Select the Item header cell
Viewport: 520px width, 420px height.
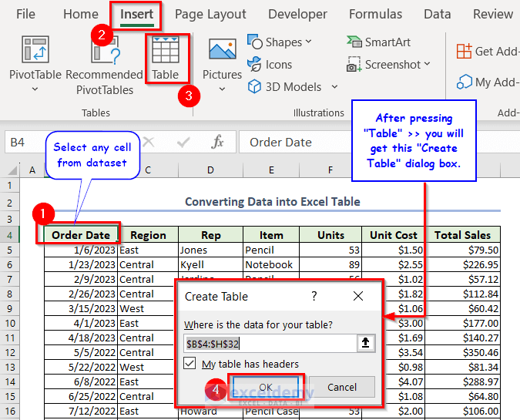point(271,235)
